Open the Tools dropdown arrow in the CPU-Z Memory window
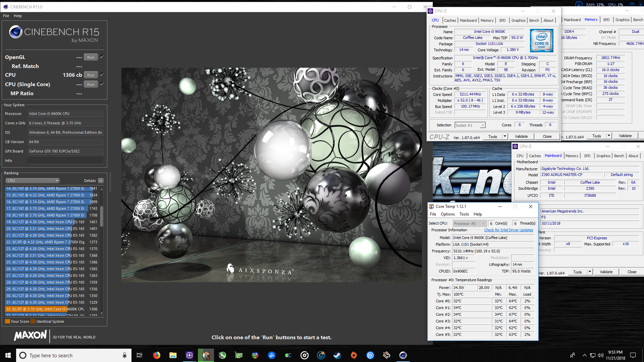The image size is (644, 362). [609, 136]
